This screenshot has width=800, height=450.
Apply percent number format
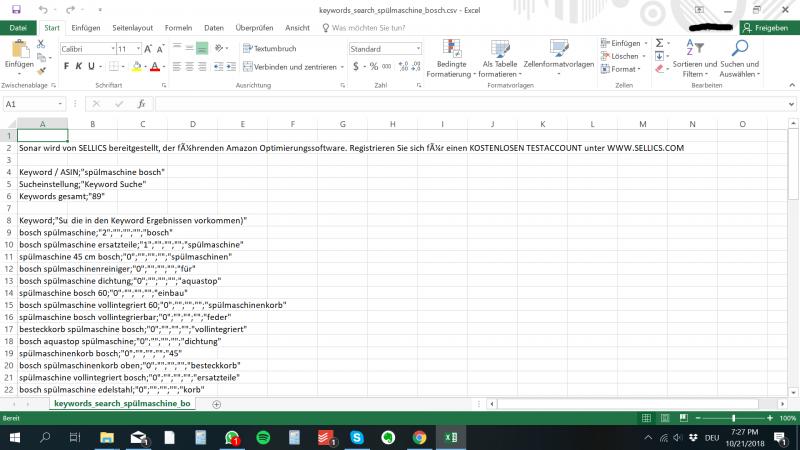pyautogui.click(x=374, y=66)
